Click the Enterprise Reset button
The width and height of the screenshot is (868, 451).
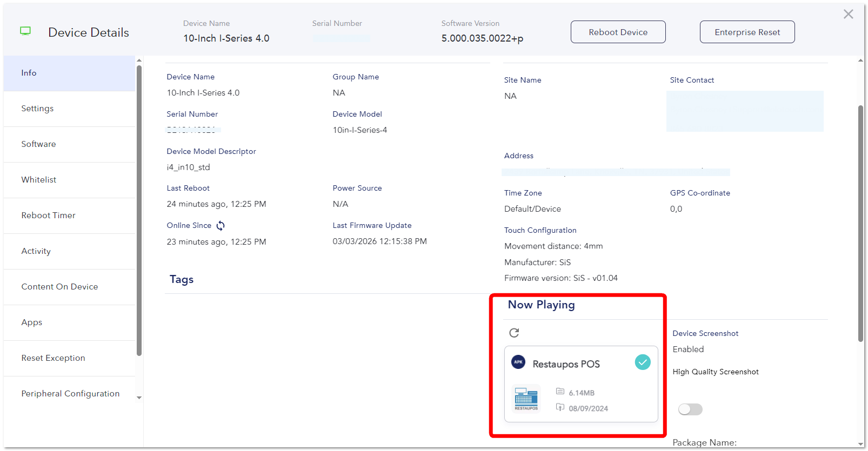point(747,32)
